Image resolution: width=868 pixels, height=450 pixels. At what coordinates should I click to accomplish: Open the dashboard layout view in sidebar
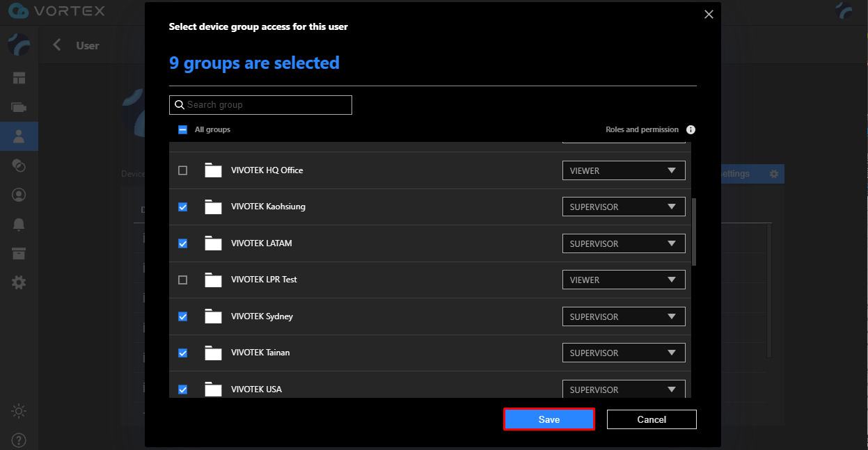[19, 78]
